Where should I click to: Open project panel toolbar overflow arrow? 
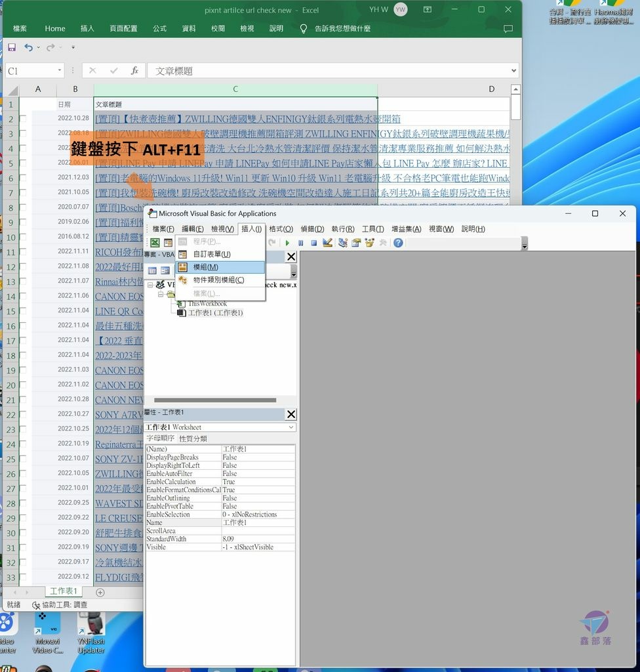pyautogui.click(x=293, y=272)
